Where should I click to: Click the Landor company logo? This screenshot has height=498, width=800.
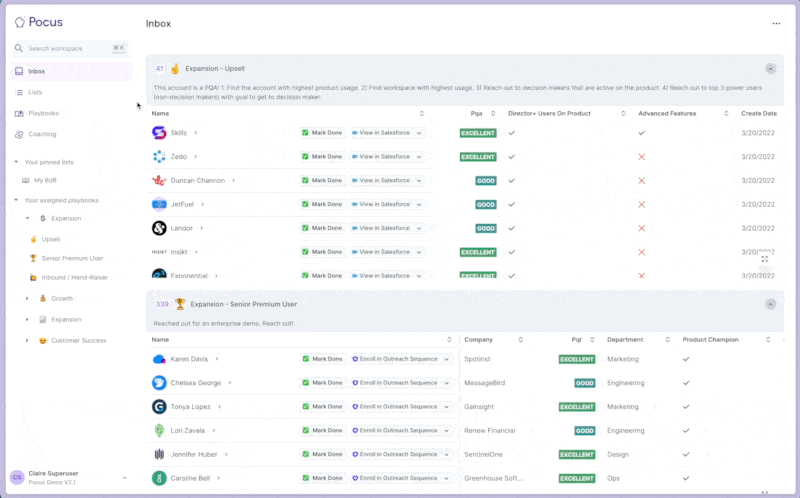point(159,228)
